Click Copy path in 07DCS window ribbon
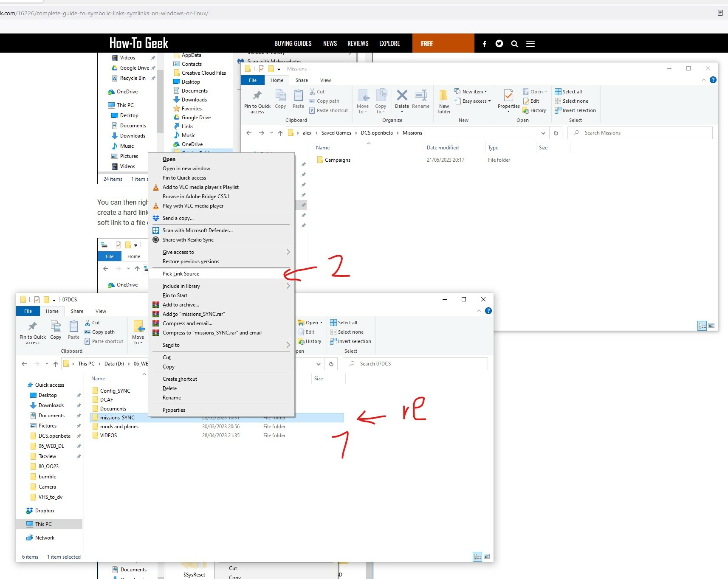Viewport: 728px width, 579px height. [x=99, y=332]
